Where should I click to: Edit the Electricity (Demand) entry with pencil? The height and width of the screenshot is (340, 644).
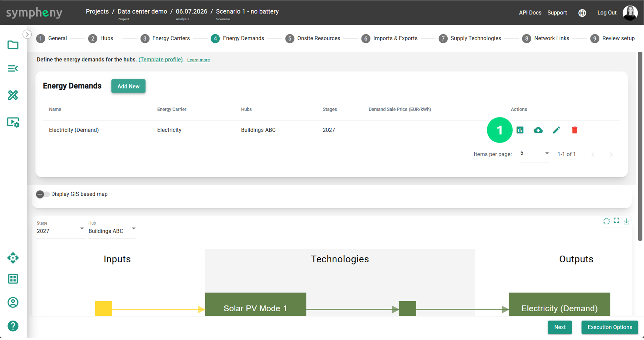click(556, 130)
